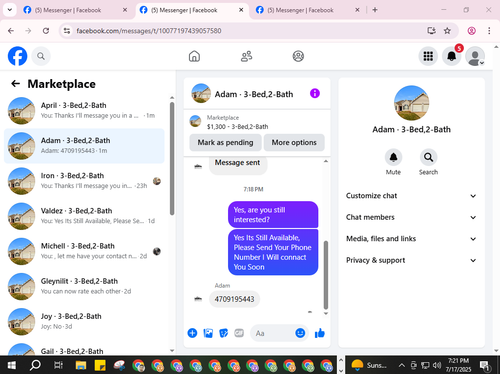
Task: Open the Friends icon in top navigation
Action: (246, 56)
